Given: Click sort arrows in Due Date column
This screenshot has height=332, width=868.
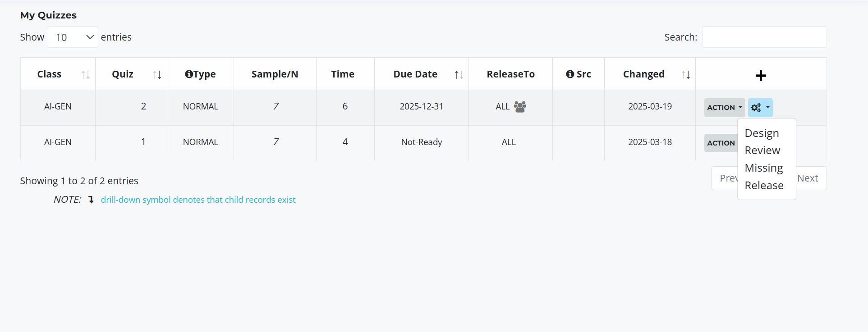Looking at the screenshot, I should click(459, 75).
